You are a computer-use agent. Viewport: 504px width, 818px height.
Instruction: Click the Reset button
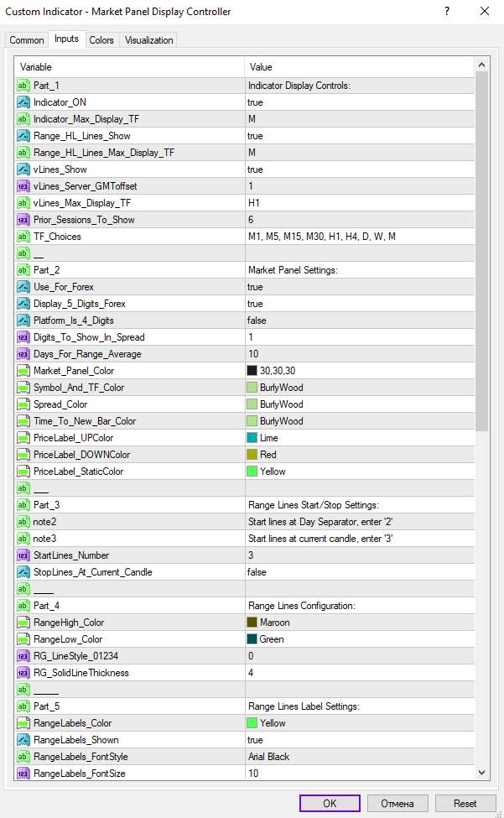coord(465,804)
